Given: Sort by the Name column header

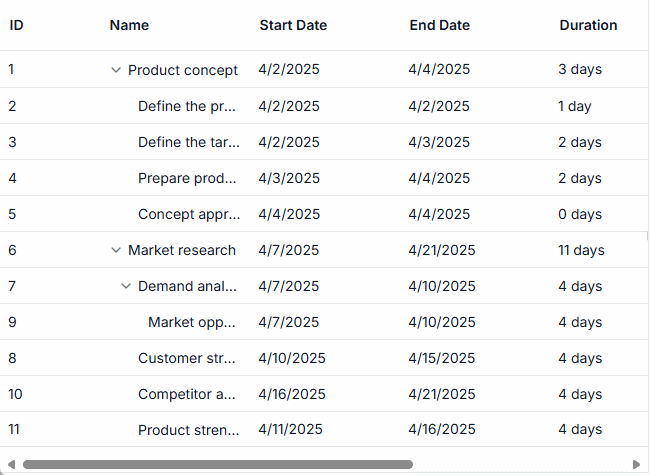Looking at the screenshot, I should pos(129,25).
